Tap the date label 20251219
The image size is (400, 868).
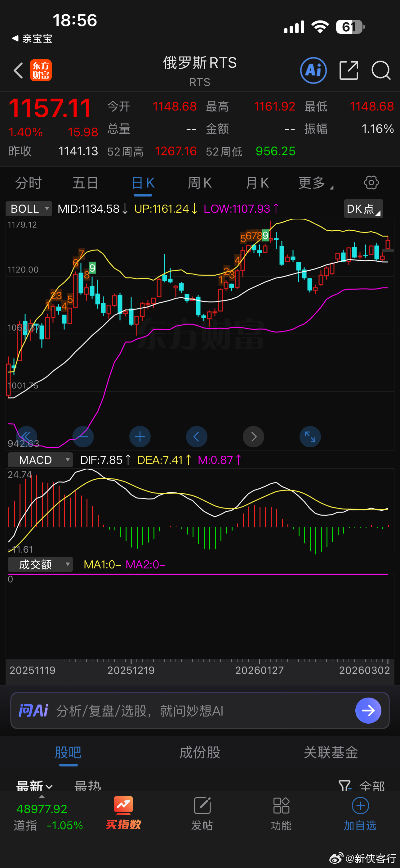131,670
